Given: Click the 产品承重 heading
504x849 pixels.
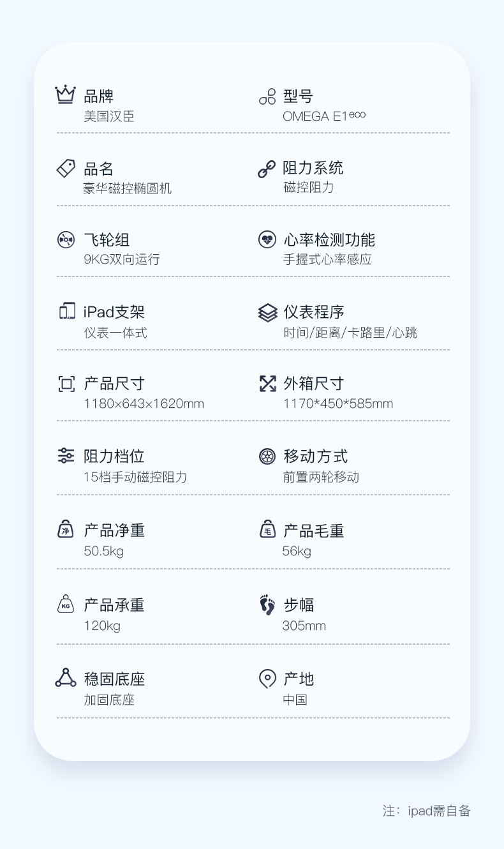Looking at the screenshot, I should pyautogui.click(x=114, y=605).
